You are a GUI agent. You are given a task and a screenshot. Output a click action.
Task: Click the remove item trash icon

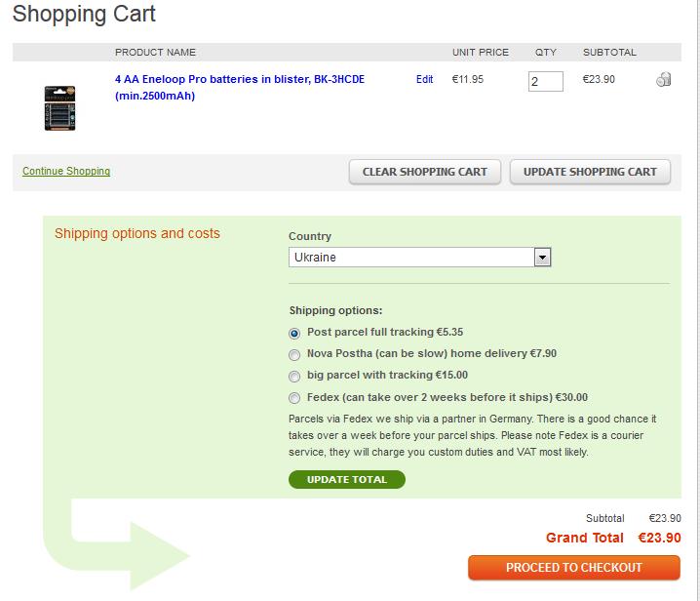click(x=664, y=80)
